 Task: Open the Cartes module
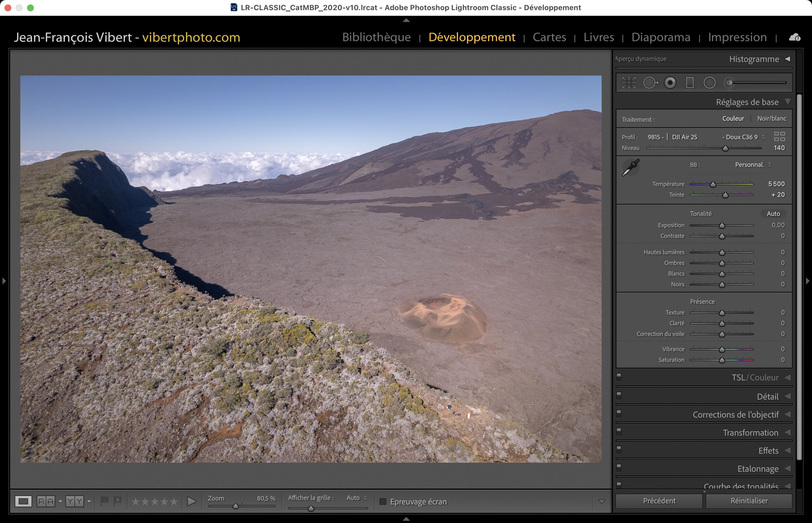point(549,37)
